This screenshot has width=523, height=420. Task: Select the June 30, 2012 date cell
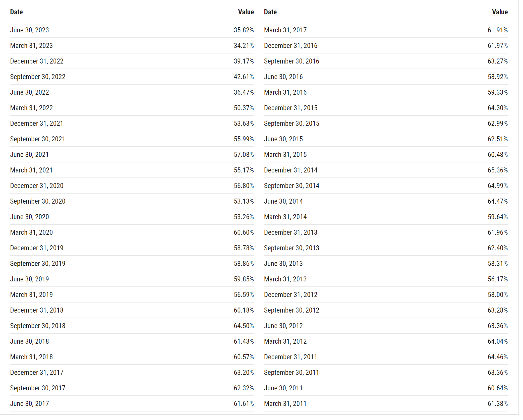tap(283, 326)
